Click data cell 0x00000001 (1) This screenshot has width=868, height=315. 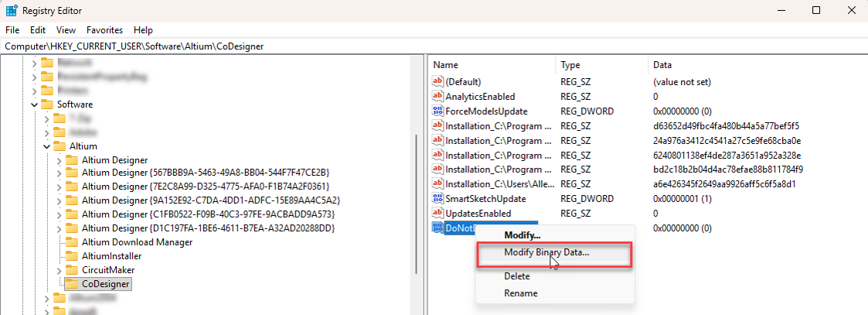[682, 199]
